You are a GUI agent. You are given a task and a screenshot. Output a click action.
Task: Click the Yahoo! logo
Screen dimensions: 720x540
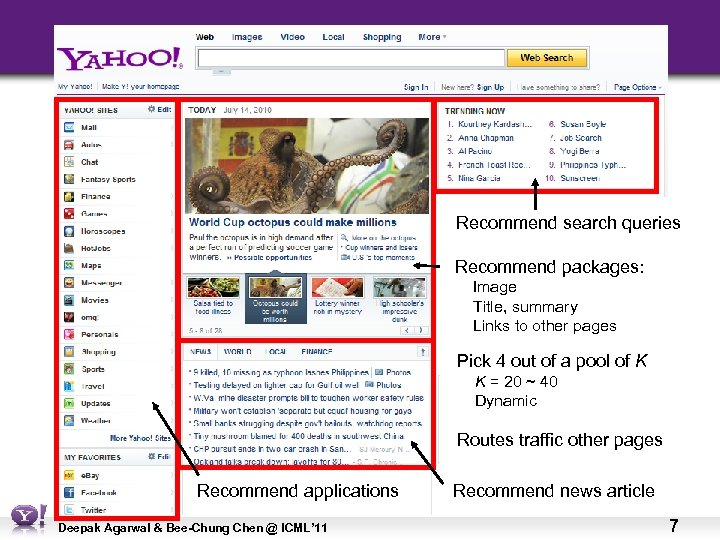point(120,58)
